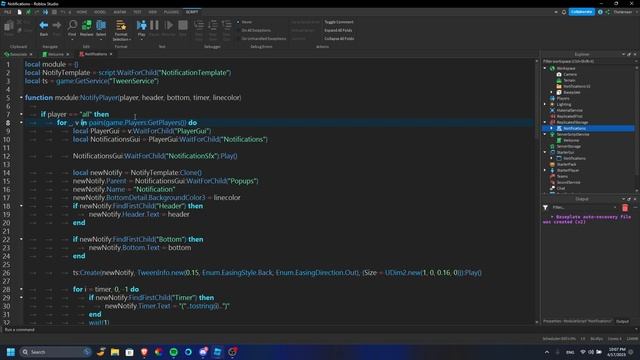Click the Output filter funnel icon
The image size is (640, 360).
[x=545, y=208]
